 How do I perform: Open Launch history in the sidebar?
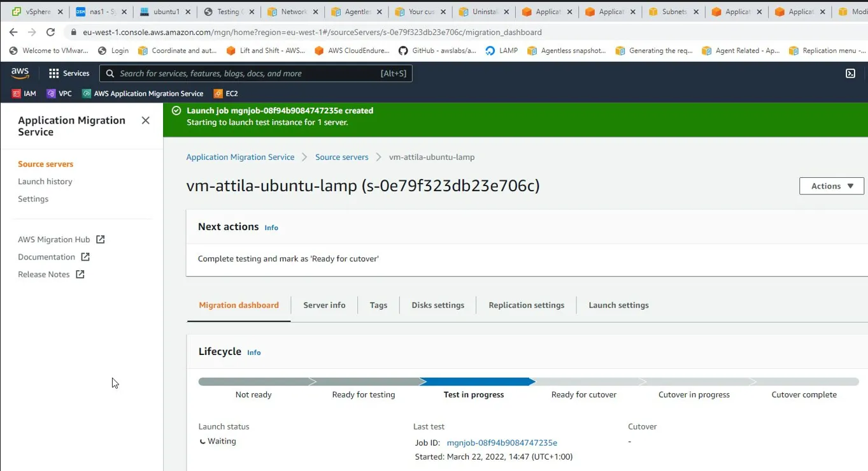click(45, 182)
